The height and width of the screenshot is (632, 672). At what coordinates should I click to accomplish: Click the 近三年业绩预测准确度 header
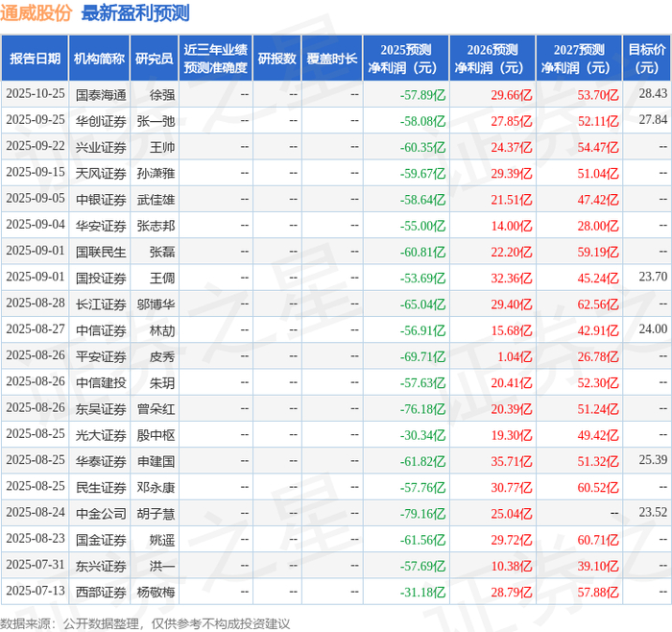[x=216, y=59]
